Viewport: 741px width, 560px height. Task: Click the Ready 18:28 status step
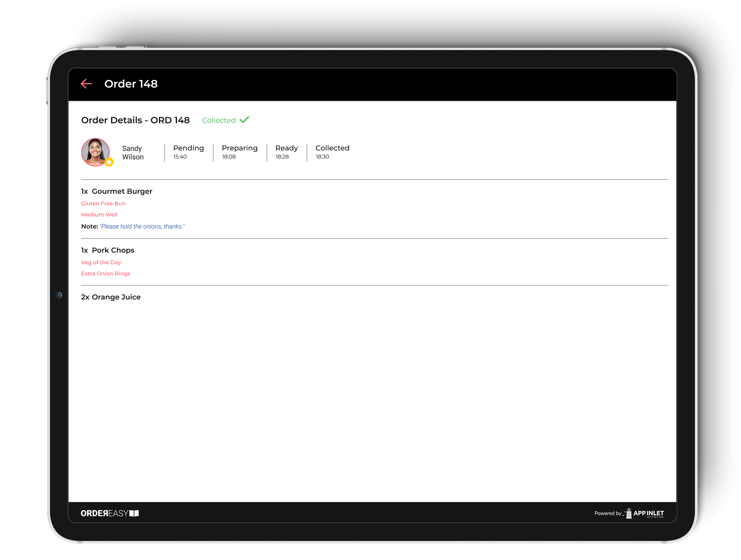tap(286, 152)
